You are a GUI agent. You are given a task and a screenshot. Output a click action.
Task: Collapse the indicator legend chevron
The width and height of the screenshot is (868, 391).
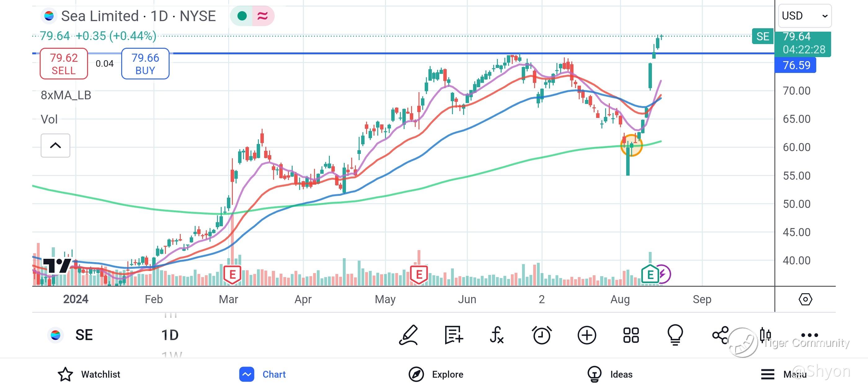55,146
